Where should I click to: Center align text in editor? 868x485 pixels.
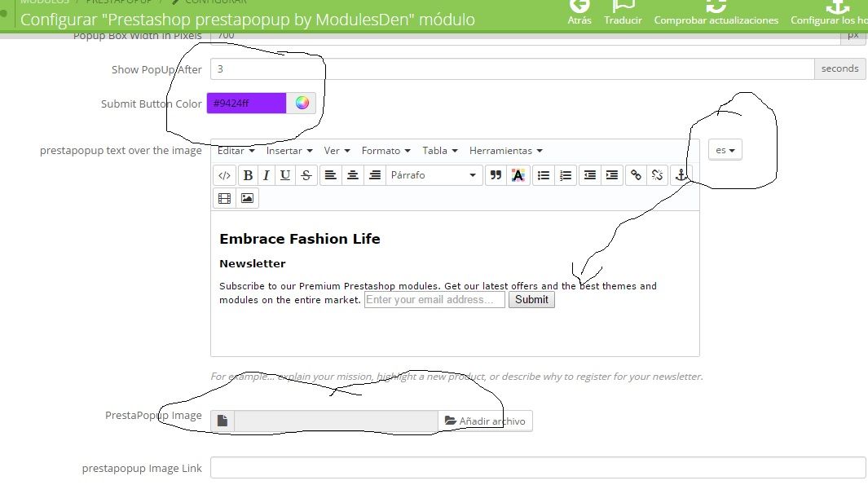[x=353, y=175]
